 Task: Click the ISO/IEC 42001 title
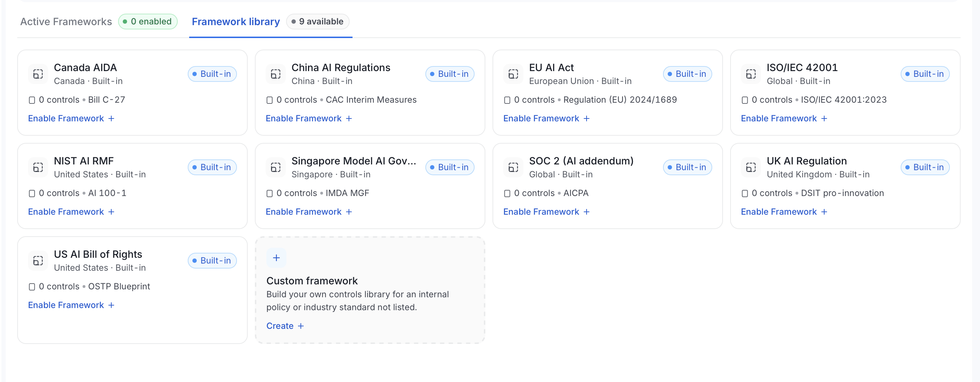pyautogui.click(x=802, y=67)
